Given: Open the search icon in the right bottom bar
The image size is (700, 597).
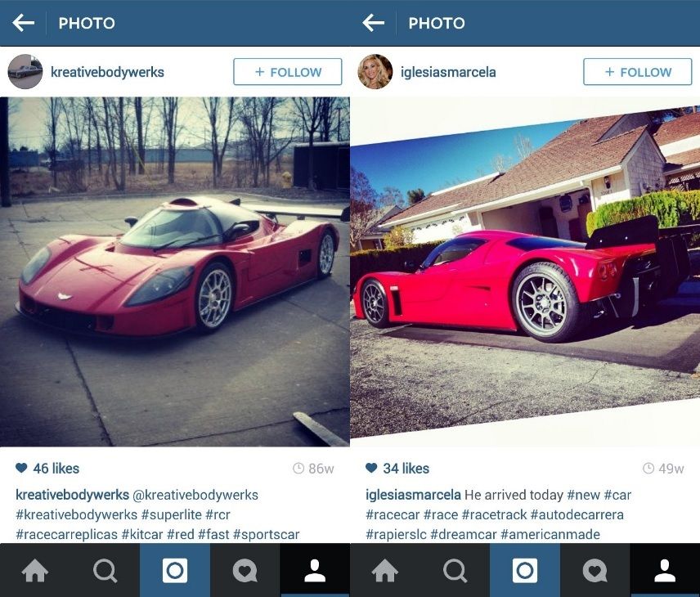Looking at the screenshot, I should tap(455, 570).
